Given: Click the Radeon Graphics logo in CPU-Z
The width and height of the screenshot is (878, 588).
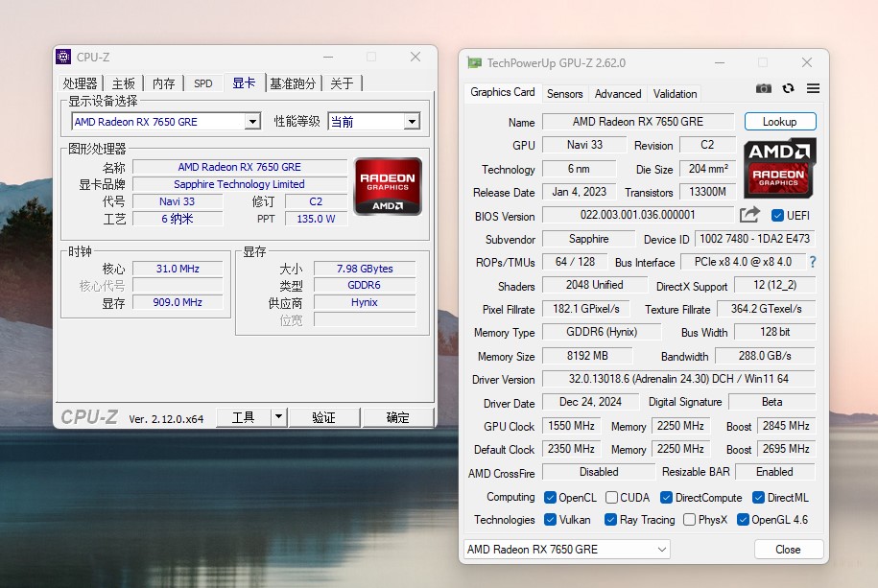Looking at the screenshot, I should pyautogui.click(x=388, y=186).
